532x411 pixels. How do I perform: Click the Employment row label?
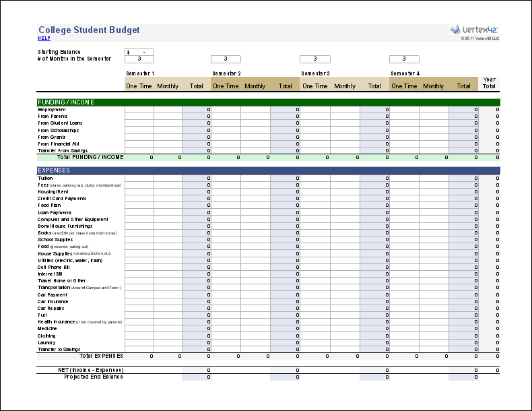(52, 110)
